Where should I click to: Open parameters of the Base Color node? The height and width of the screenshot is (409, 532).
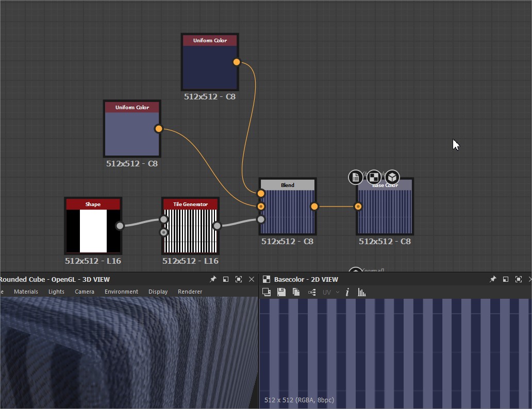(x=356, y=177)
